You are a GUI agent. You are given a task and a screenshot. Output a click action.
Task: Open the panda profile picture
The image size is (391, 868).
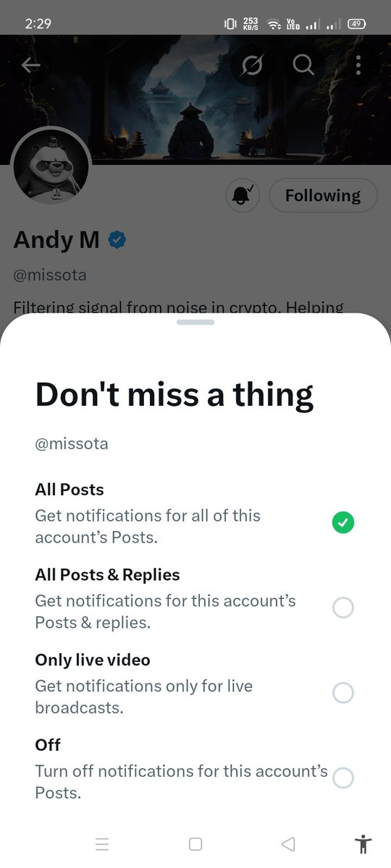point(51,168)
